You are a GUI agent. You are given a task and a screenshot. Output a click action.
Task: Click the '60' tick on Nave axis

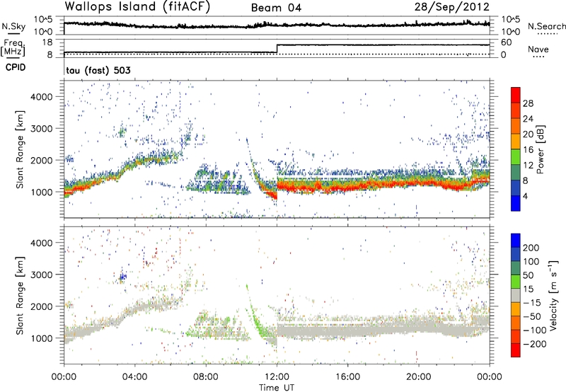click(506, 42)
